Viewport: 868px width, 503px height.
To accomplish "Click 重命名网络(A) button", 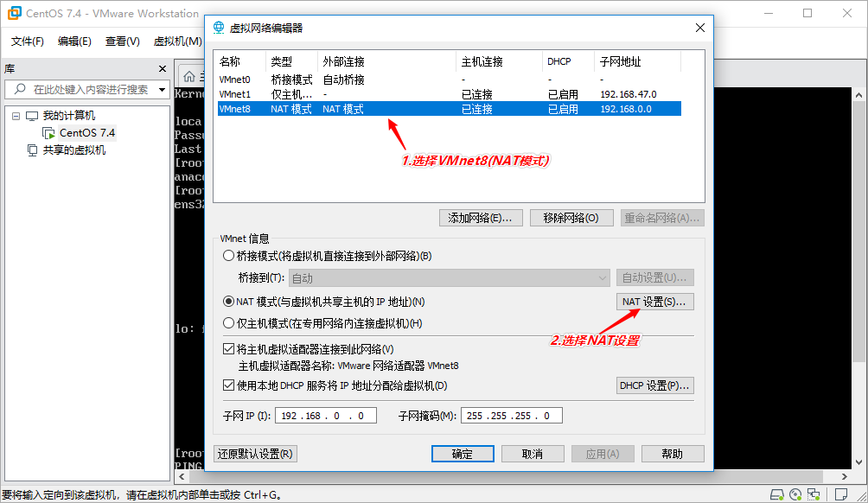I will pyautogui.click(x=662, y=218).
